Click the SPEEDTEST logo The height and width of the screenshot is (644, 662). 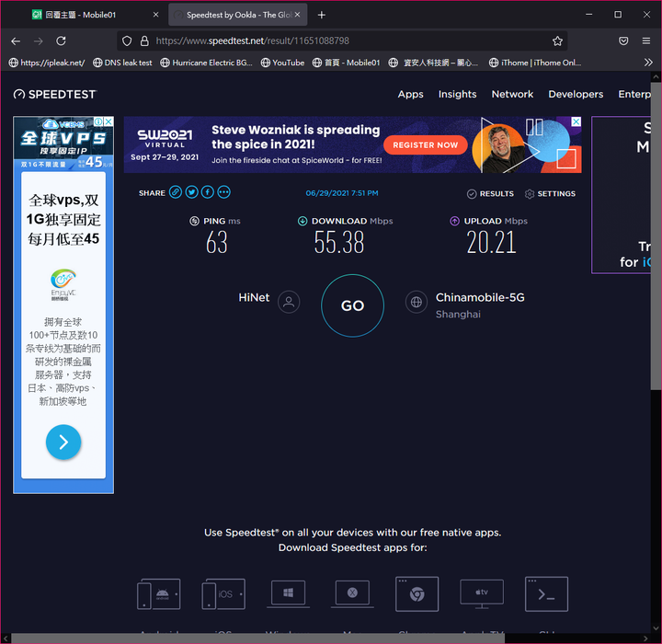tap(55, 94)
